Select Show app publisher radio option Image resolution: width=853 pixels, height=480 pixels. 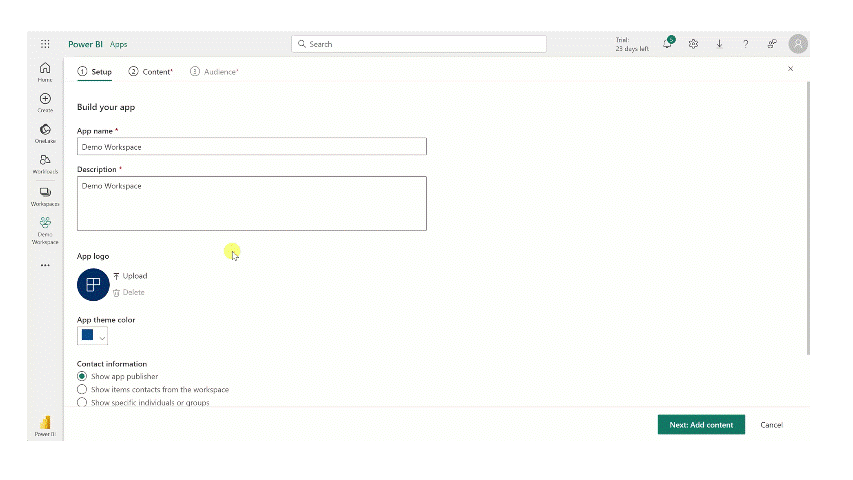(82, 376)
